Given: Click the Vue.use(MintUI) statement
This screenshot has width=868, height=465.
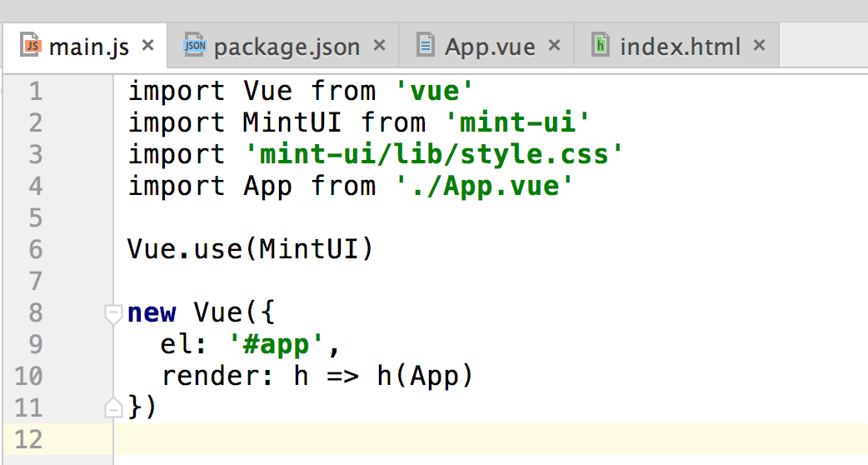Looking at the screenshot, I should pos(251,250).
